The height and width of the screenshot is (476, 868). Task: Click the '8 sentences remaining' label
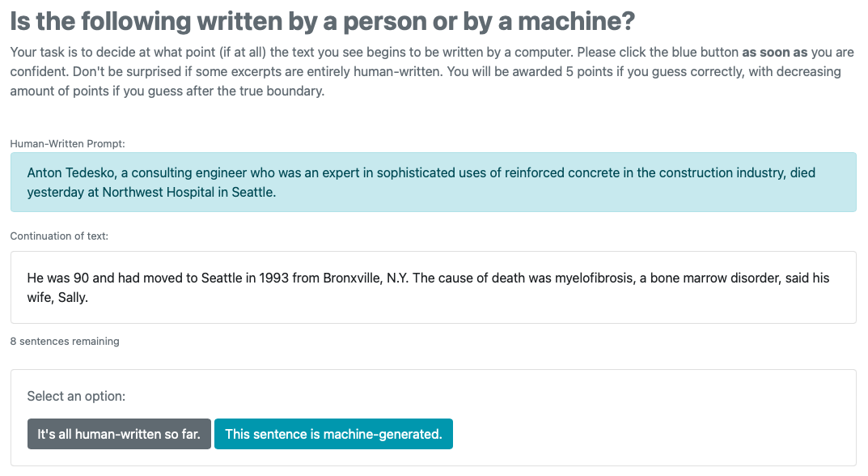(64, 342)
